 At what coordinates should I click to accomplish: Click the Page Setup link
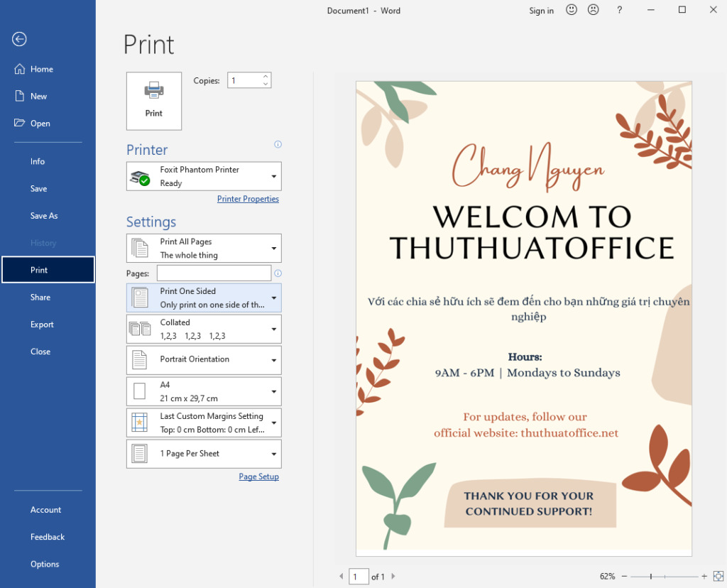[258, 477]
